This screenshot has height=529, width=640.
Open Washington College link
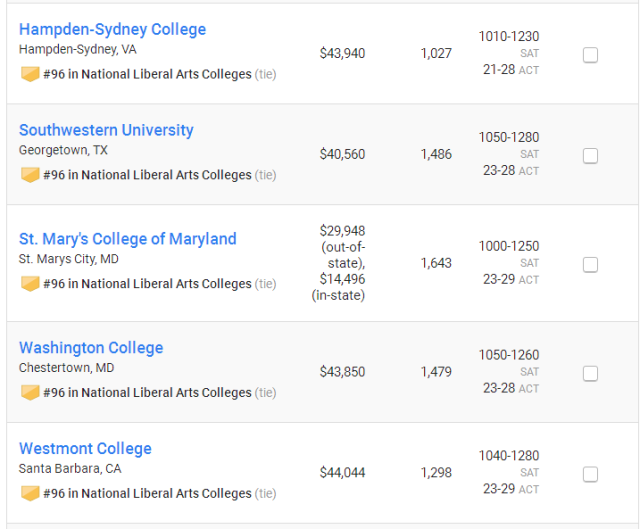(91, 348)
